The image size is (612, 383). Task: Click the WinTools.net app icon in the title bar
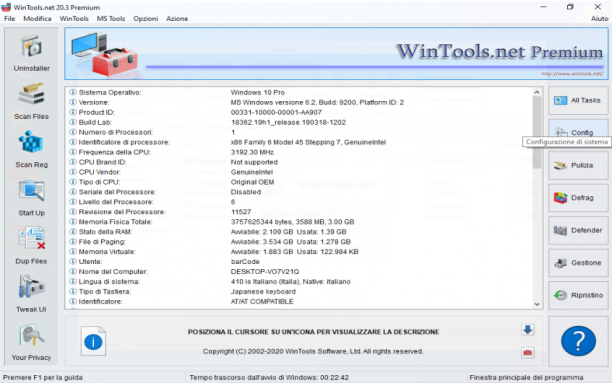[6, 7]
